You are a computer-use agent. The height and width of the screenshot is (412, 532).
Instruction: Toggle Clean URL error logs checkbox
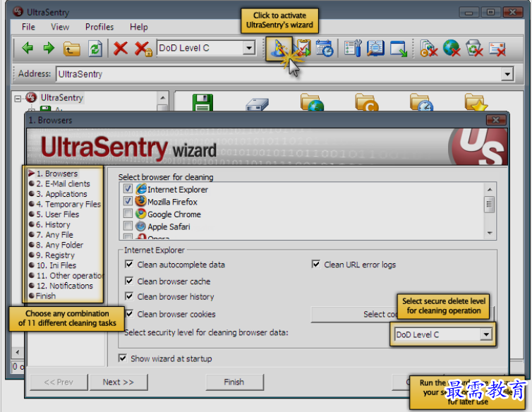click(316, 264)
